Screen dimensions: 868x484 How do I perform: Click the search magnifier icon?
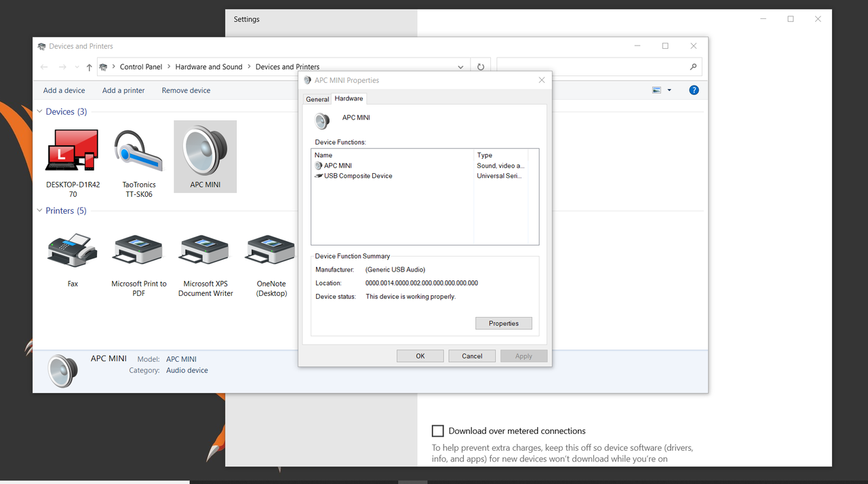[693, 67]
